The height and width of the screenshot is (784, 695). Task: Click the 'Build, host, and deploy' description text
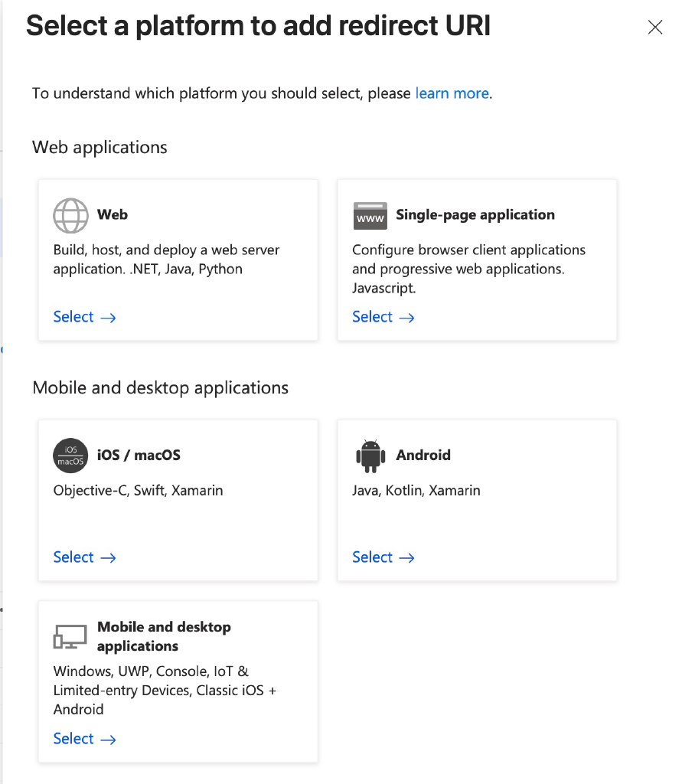click(x=167, y=260)
